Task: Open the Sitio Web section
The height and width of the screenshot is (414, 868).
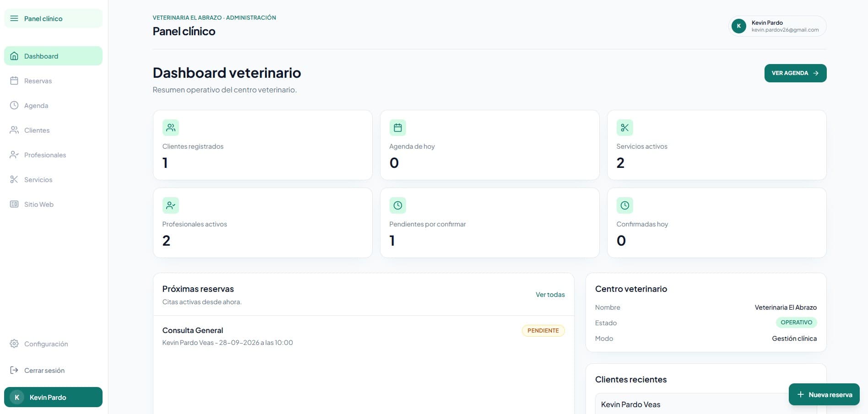Action: coord(53,204)
